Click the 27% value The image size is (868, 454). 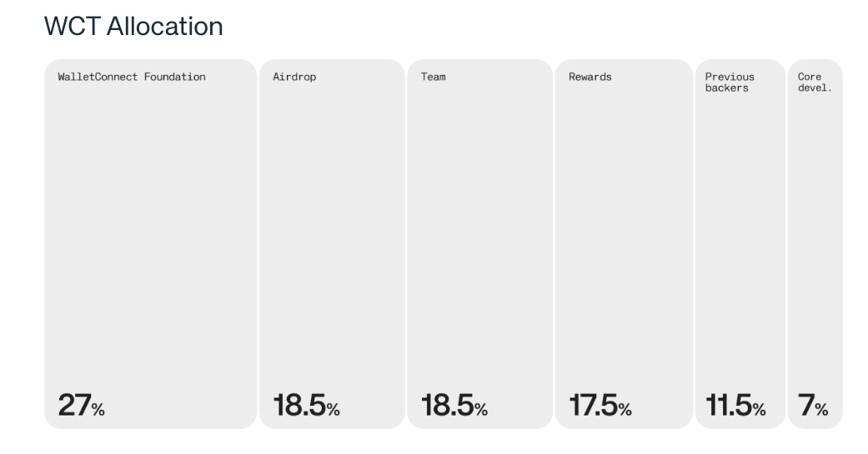coord(82,405)
